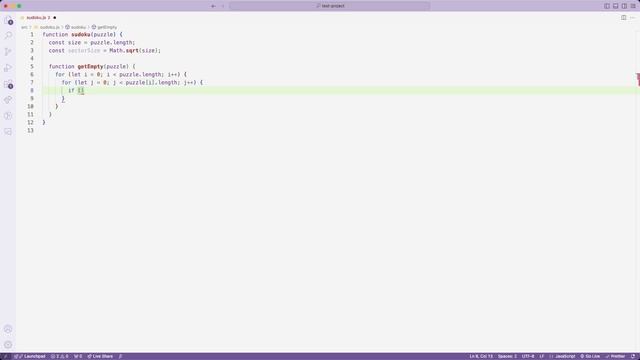This screenshot has width=640, height=360.
Task: Change the UTF-8 file encoding
Action: pos(528,356)
